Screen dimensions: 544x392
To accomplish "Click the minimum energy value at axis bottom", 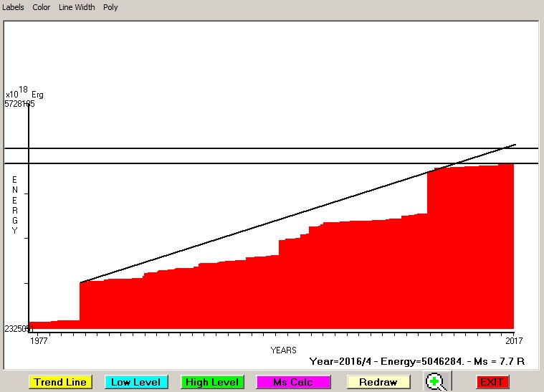I will pos(18,328).
